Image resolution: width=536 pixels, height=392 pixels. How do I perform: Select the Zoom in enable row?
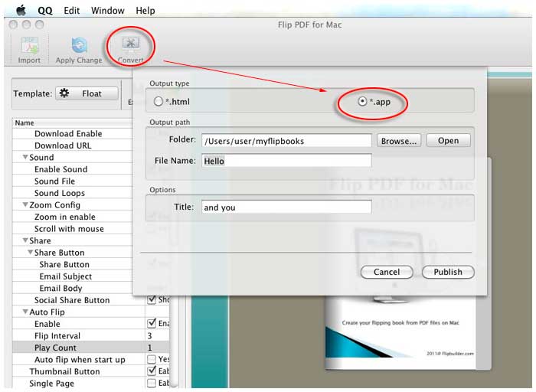pos(73,217)
